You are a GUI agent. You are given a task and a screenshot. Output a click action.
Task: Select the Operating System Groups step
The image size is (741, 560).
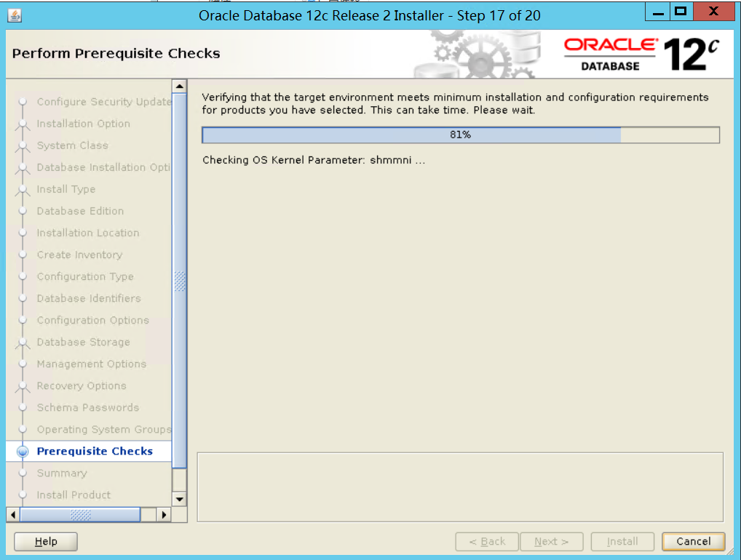tap(104, 429)
